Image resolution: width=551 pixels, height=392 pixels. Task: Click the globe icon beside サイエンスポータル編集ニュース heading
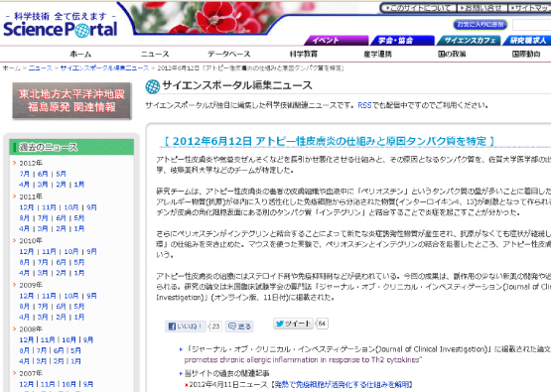[x=153, y=86]
